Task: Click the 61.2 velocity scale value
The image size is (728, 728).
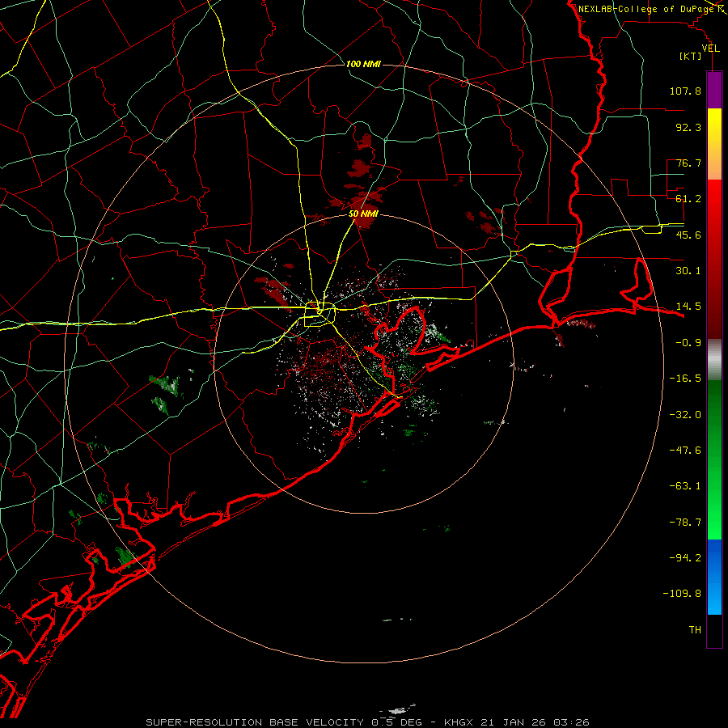Action: coord(688,199)
